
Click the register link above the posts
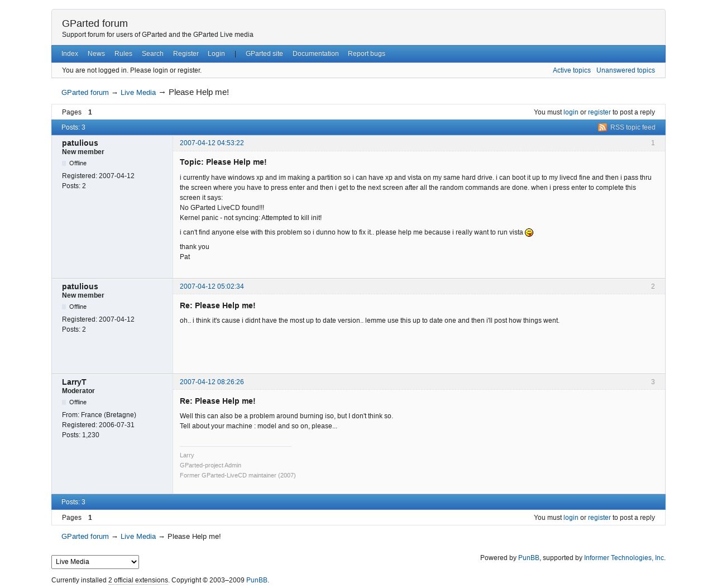(599, 112)
